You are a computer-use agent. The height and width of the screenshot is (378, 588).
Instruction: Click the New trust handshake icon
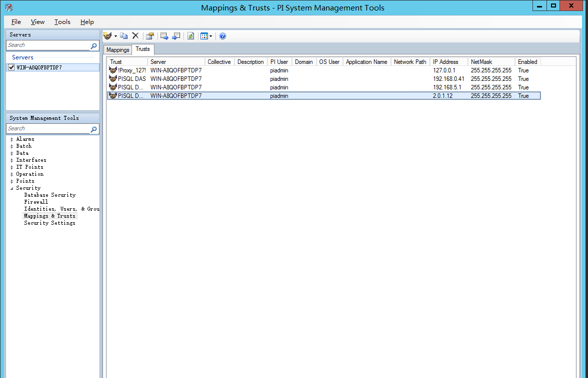point(108,36)
